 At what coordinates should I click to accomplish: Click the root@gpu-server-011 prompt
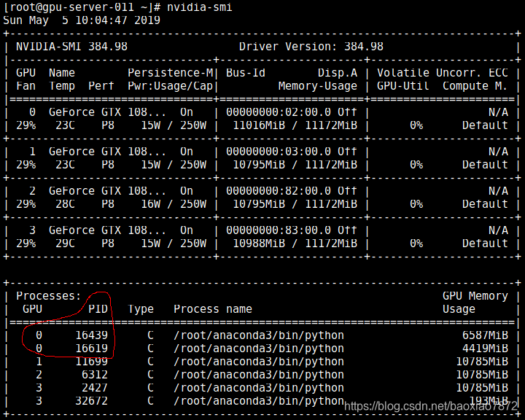82,7
